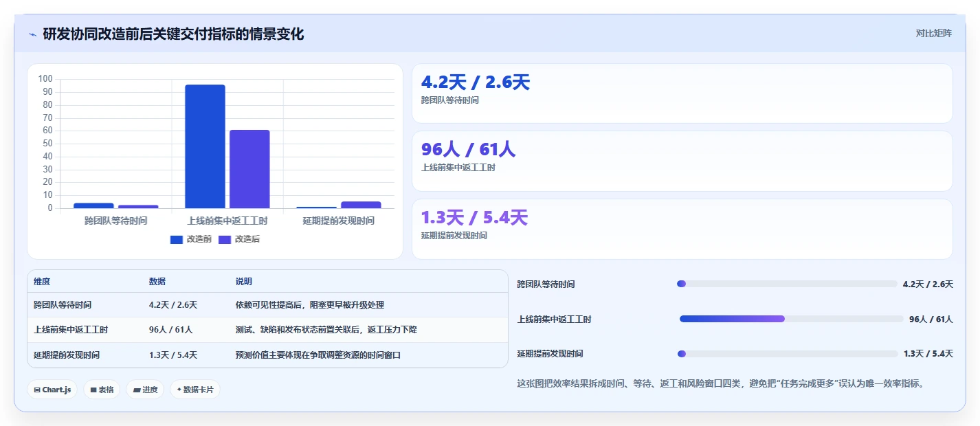Click the 维度 column header

(x=42, y=282)
